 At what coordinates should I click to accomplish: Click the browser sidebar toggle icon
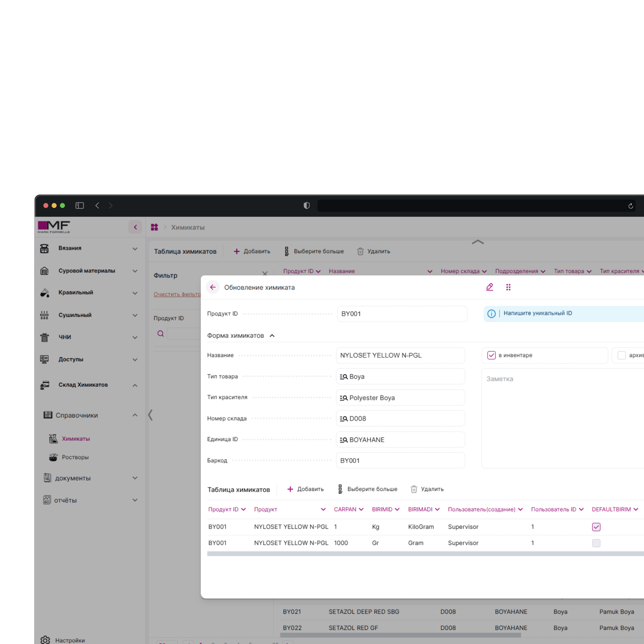(80, 206)
